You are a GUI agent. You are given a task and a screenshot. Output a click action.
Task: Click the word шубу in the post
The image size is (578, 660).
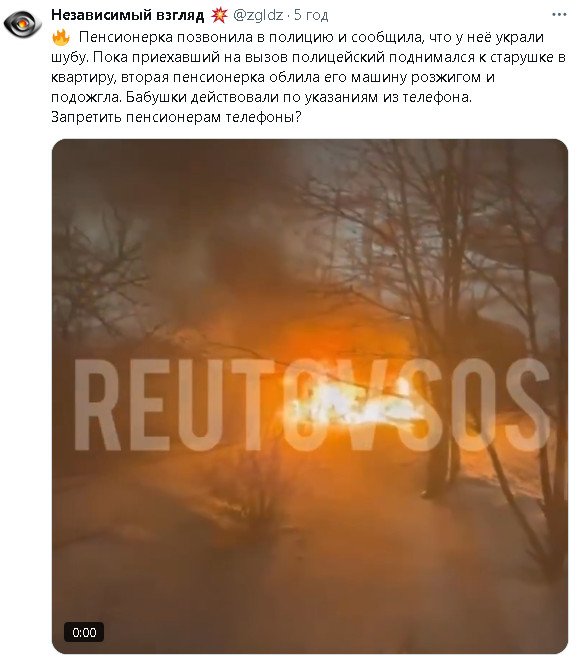pos(69,58)
